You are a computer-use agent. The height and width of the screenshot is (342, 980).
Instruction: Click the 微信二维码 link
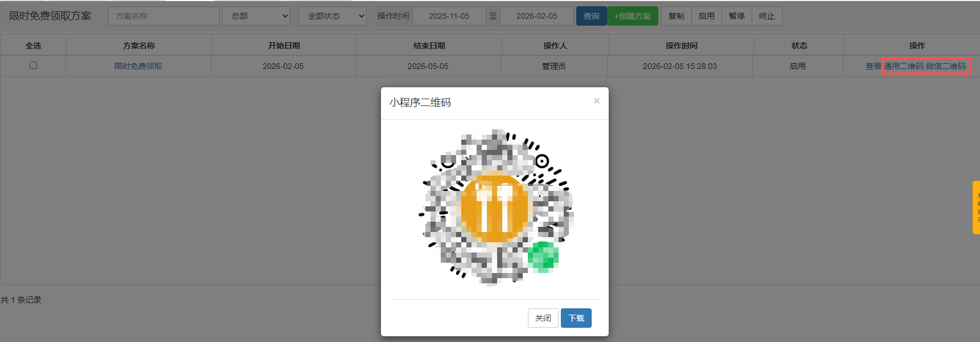(946, 66)
